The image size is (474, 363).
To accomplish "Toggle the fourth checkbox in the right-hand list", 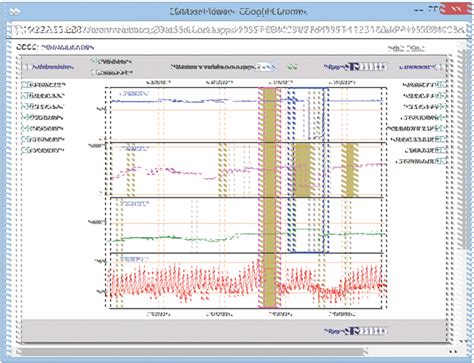I will 441,117.
